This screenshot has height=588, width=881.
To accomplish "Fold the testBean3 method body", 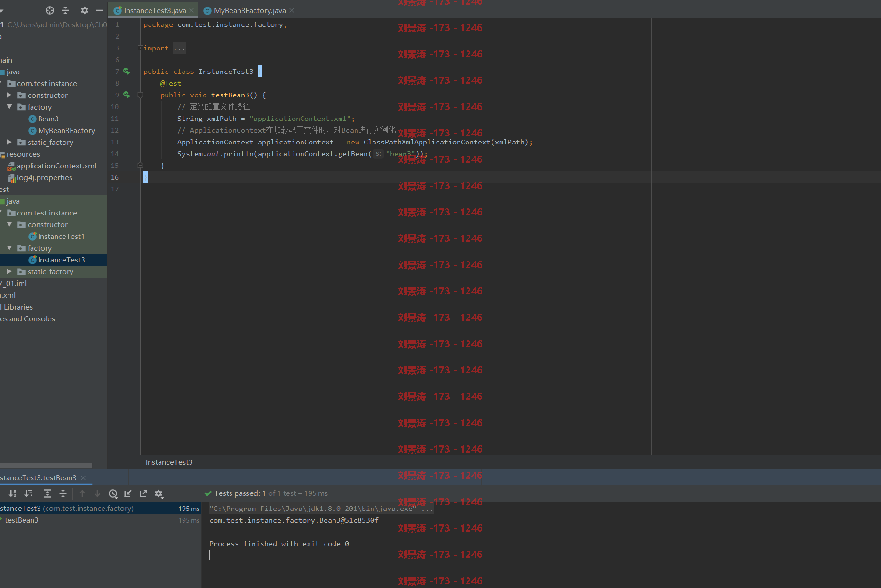I will tap(140, 95).
